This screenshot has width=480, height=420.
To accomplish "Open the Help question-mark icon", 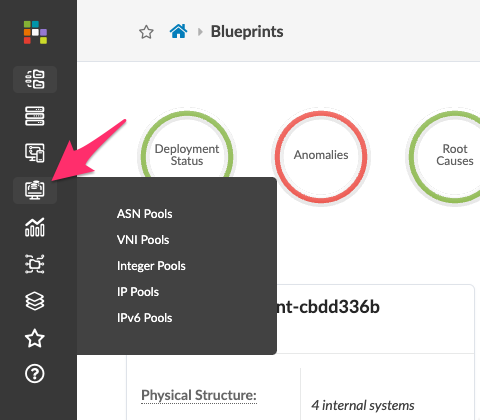I will [35, 374].
